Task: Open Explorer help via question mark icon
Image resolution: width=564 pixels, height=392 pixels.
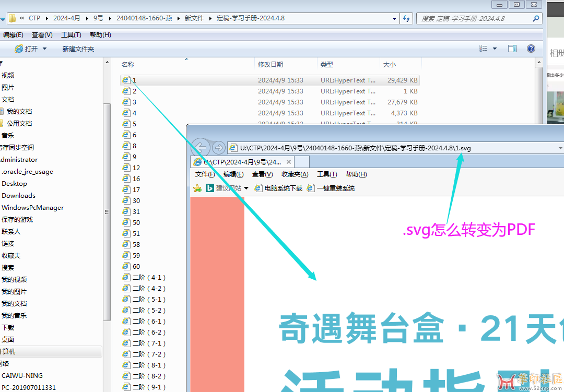Action: [531, 49]
